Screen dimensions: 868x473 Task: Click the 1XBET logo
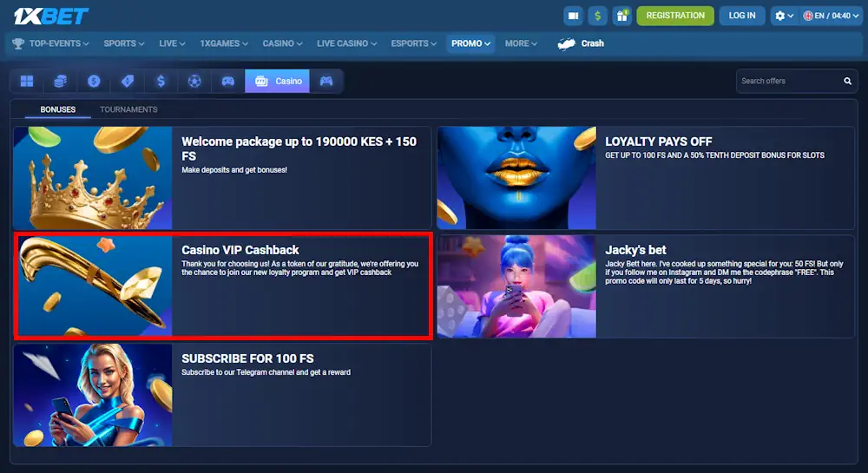pos(51,16)
